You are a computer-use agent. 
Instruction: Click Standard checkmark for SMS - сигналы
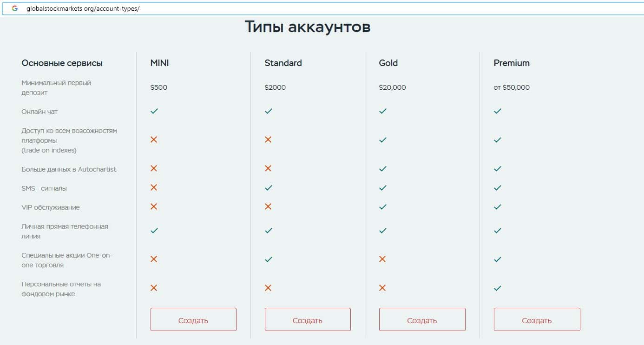coord(268,188)
